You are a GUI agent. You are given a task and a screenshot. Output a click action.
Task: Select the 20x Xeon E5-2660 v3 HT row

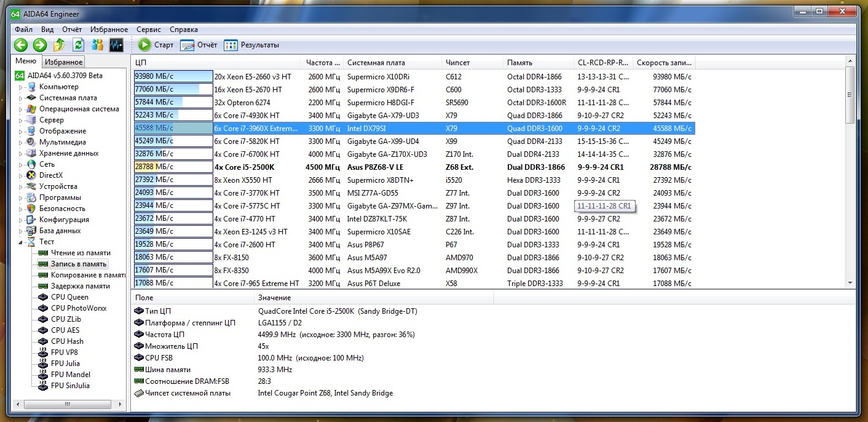(414, 77)
